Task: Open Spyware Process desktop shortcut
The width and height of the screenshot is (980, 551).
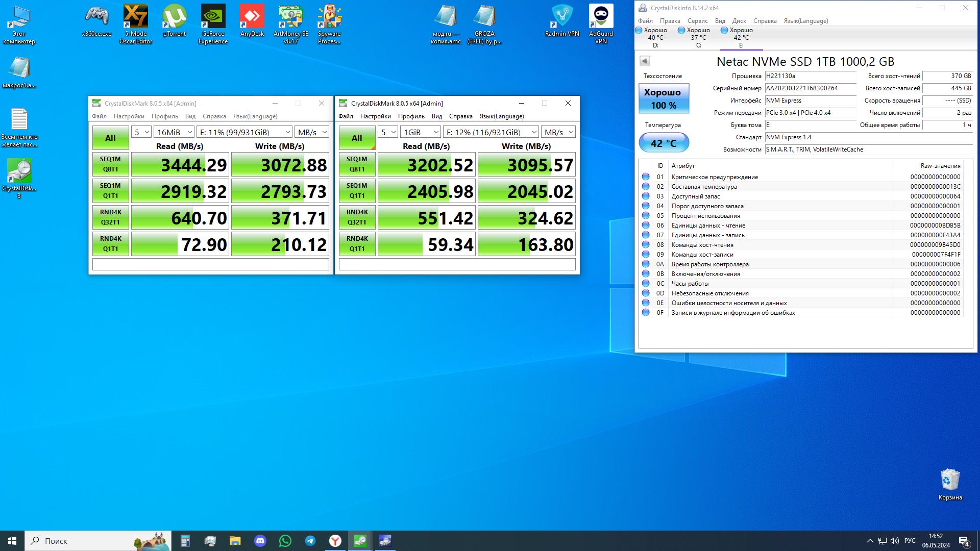Action: (x=330, y=24)
